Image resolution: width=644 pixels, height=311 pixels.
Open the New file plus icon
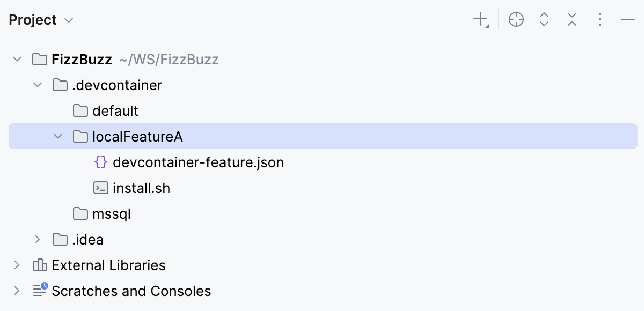click(x=479, y=19)
